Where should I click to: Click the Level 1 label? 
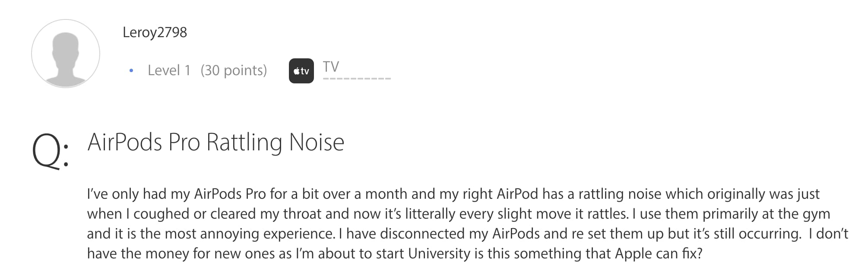169,70
